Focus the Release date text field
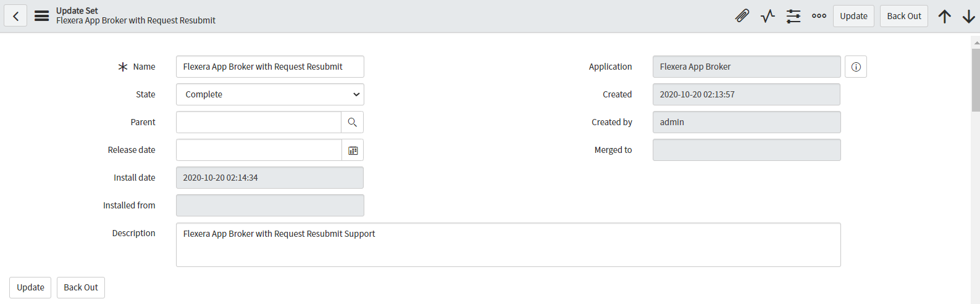The image size is (980, 304). click(259, 150)
